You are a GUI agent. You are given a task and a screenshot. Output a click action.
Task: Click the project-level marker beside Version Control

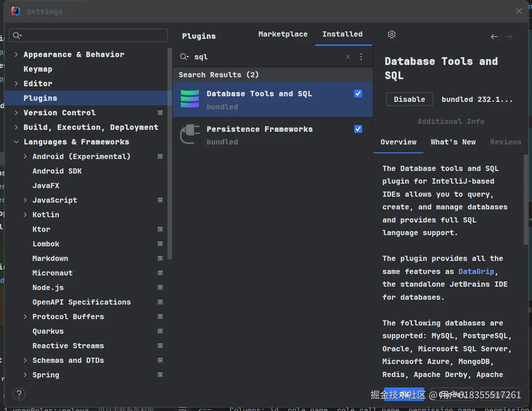point(160,113)
